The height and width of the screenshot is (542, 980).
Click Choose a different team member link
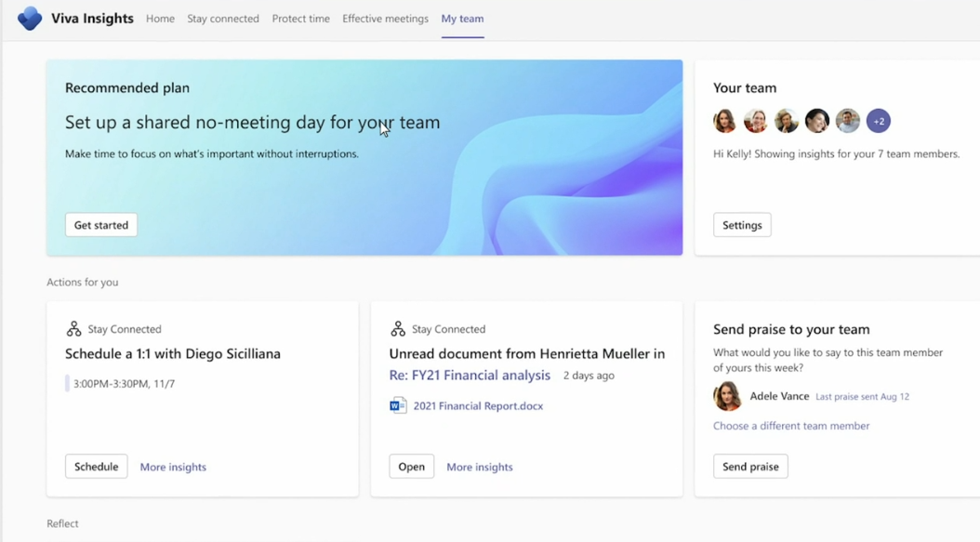pyautogui.click(x=791, y=426)
